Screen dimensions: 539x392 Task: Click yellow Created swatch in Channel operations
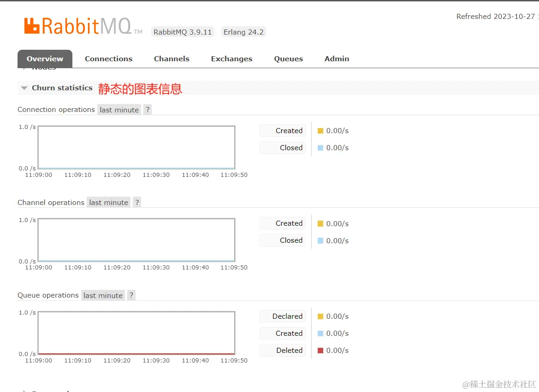coord(320,224)
